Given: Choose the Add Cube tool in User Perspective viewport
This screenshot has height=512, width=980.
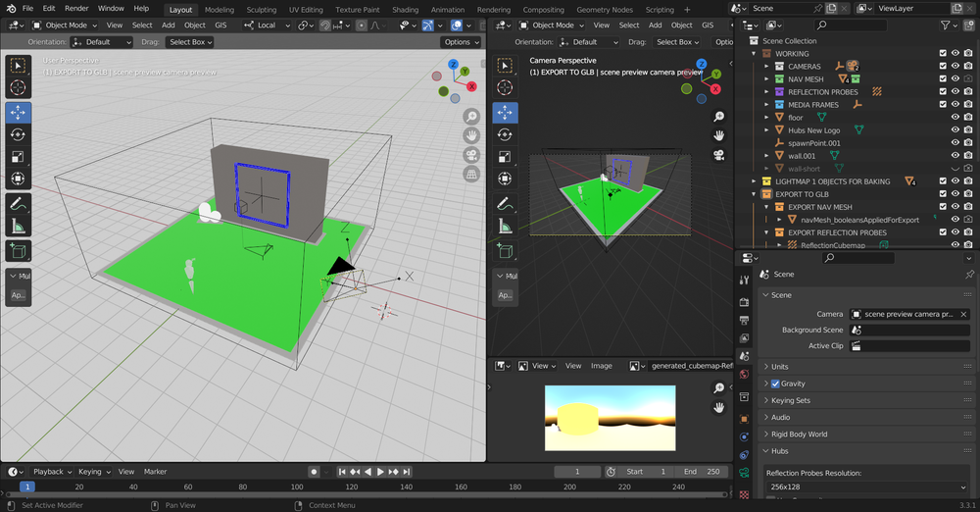Looking at the screenshot, I should point(18,251).
